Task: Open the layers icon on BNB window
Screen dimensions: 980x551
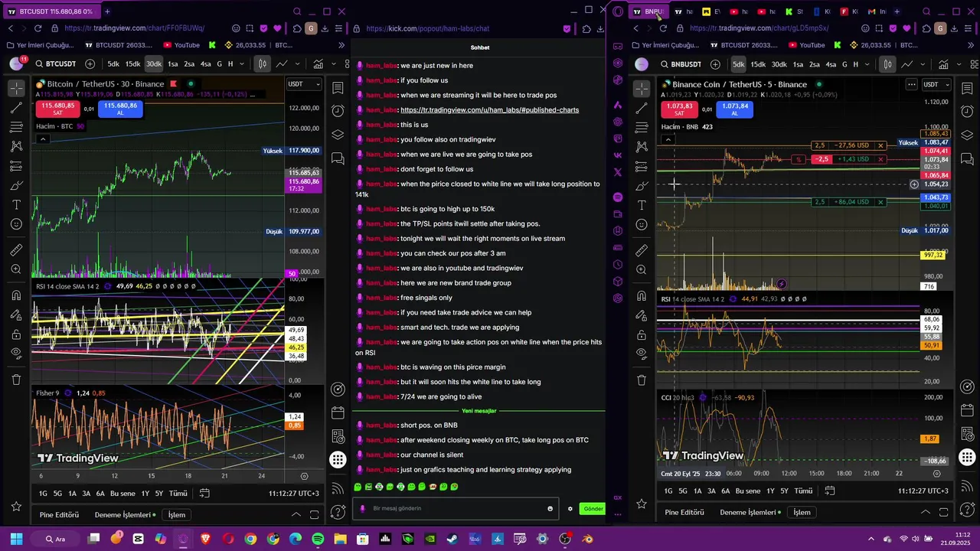Action: 967,135
